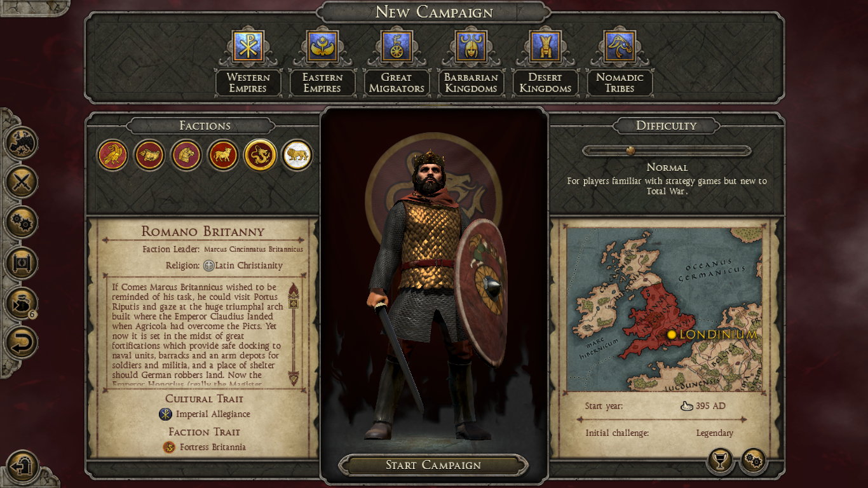Switch to the Barbarian Kingdoms category

tap(471, 62)
